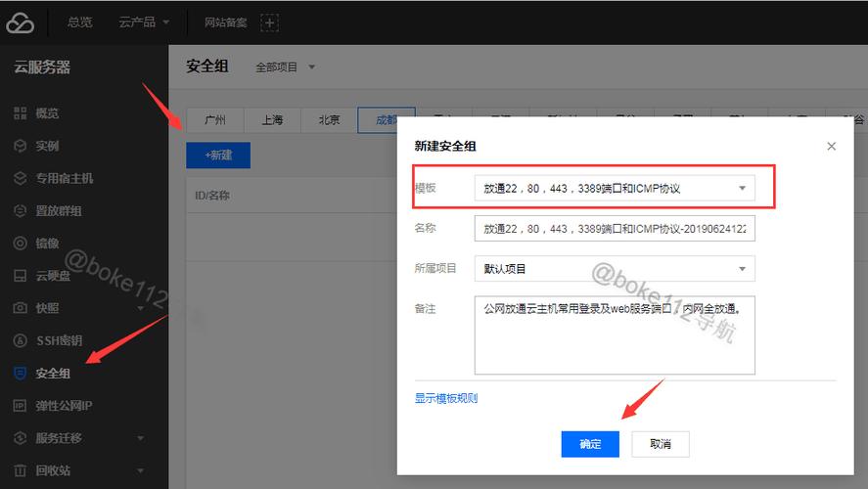Open 网站备案 in the top navigation

click(x=225, y=22)
